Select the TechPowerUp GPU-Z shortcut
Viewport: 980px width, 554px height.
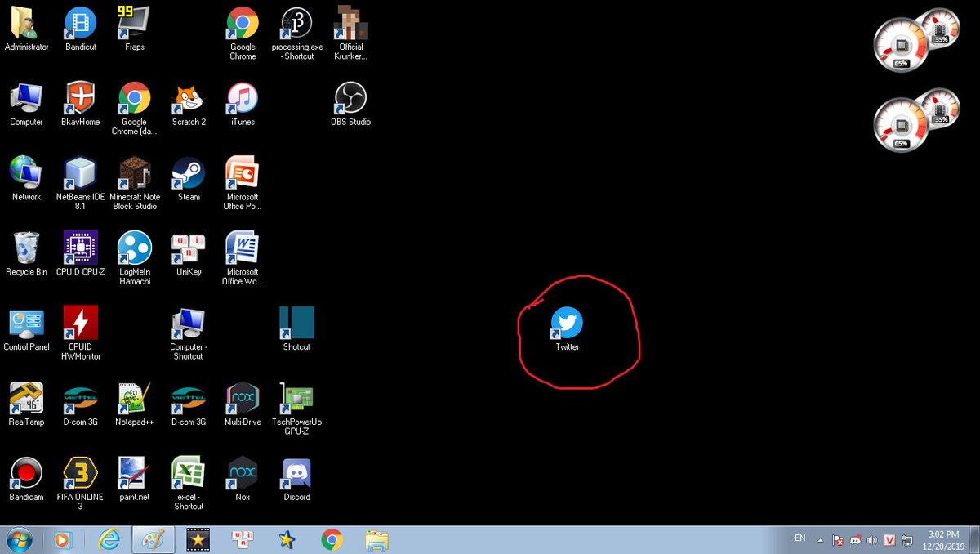click(296, 409)
